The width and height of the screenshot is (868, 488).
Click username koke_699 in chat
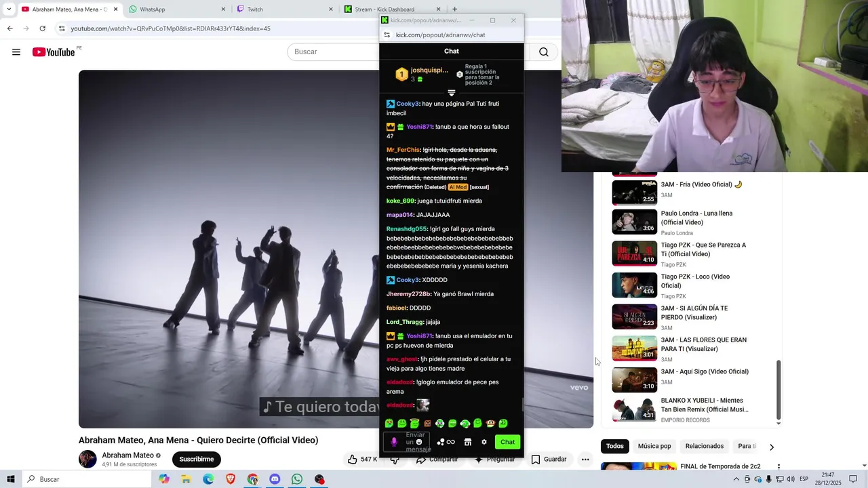400,201
